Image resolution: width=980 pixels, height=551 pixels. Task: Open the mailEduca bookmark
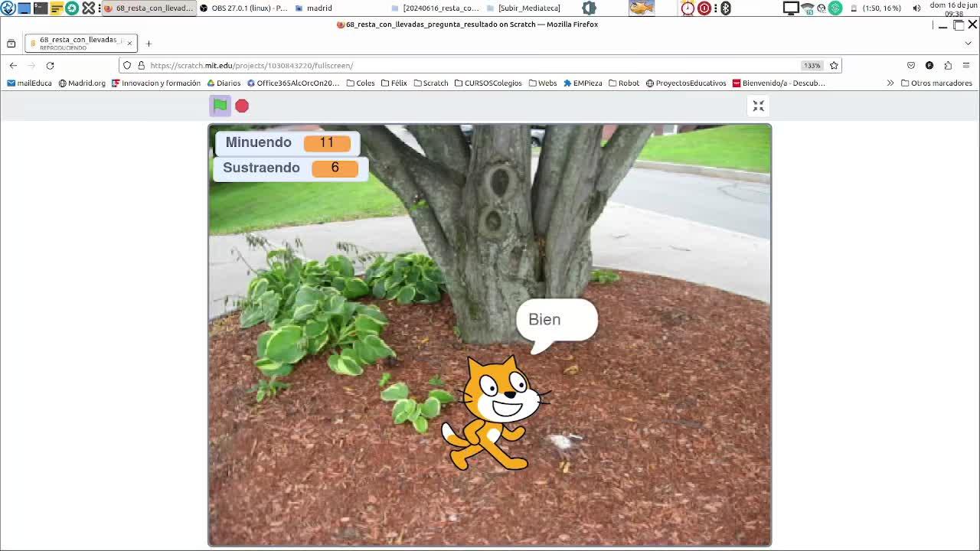pyautogui.click(x=29, y=83)
